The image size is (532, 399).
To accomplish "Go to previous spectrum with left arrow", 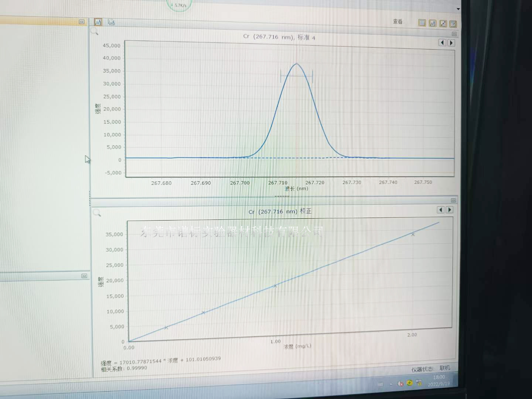I will [x=442, y=42].
